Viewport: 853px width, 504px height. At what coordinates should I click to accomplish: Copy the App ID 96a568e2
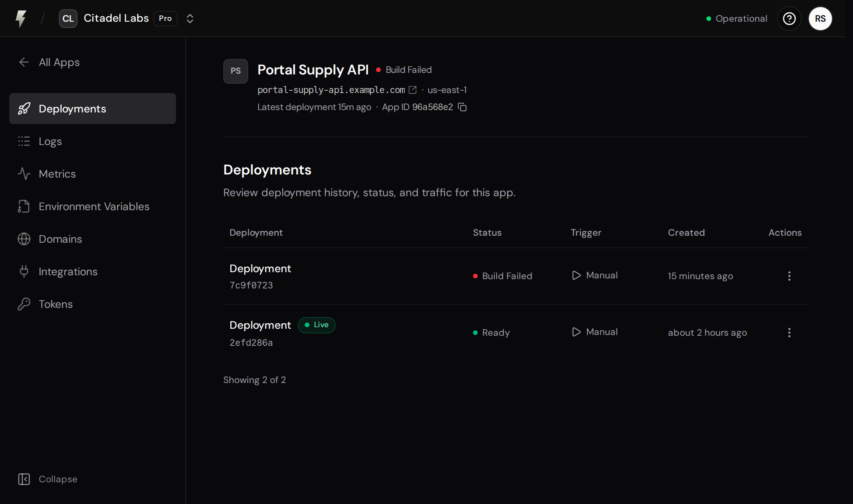(x=462, y=107)
